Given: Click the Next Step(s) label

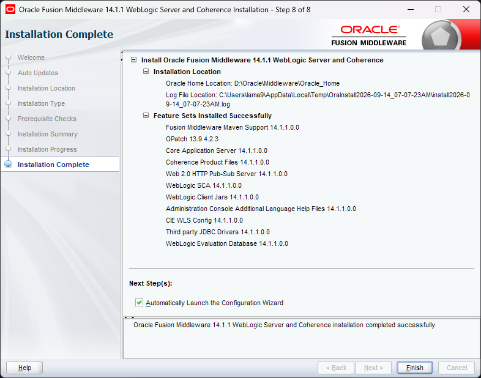Looking at the screenshot, I should 151,283.
